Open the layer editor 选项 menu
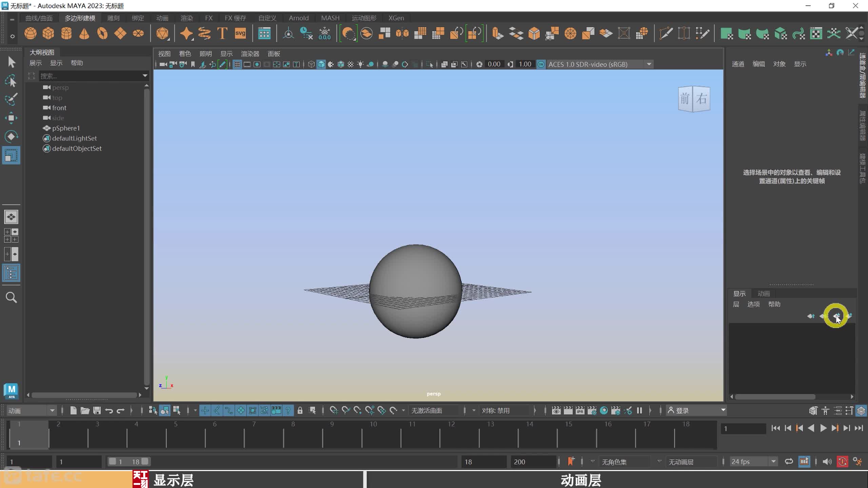The image size is (868, 488). click(x=753, y=304)
